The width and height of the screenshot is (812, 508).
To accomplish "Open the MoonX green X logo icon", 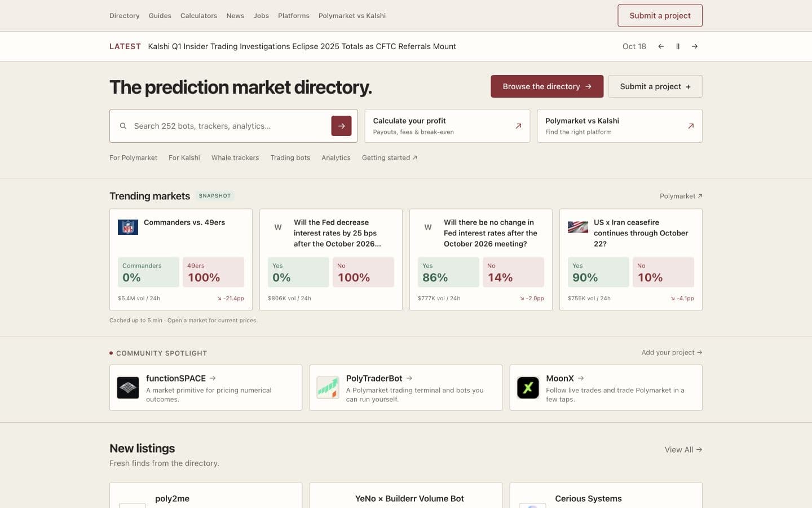I will [x=528, y=388].
